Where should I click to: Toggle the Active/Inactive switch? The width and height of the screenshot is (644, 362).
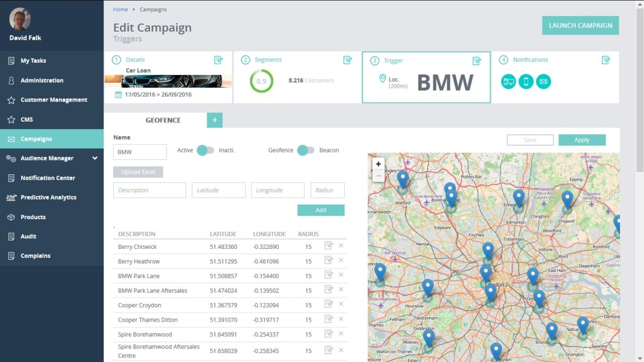pyautogui.click(x=205, y=150)
